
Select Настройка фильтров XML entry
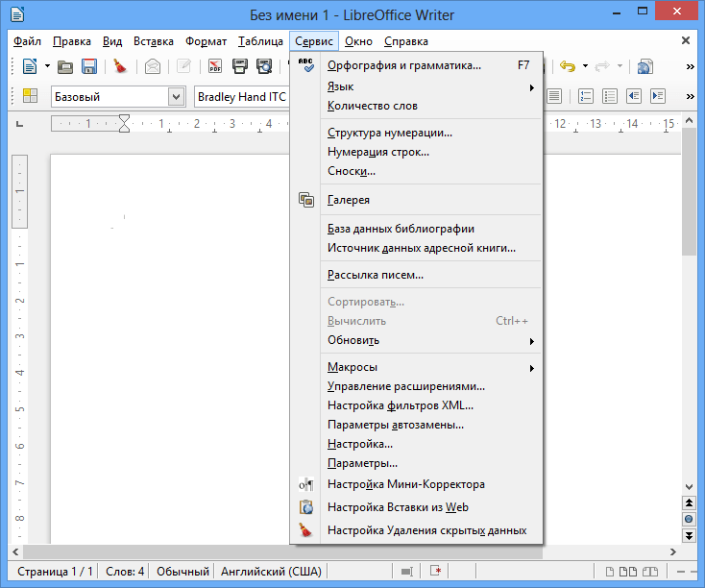pos(417,405)
